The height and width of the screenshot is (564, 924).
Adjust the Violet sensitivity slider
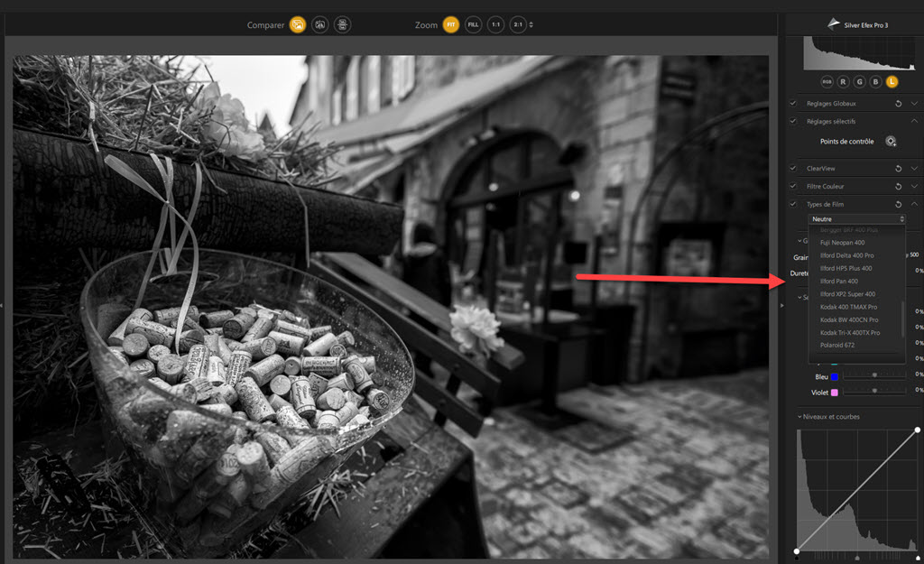click(x=874, y=391)
